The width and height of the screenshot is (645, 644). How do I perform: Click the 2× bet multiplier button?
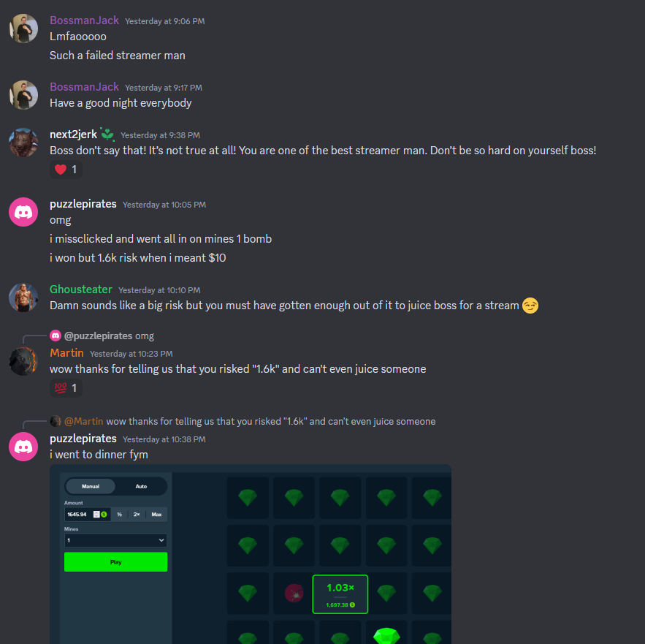[137, 515]
